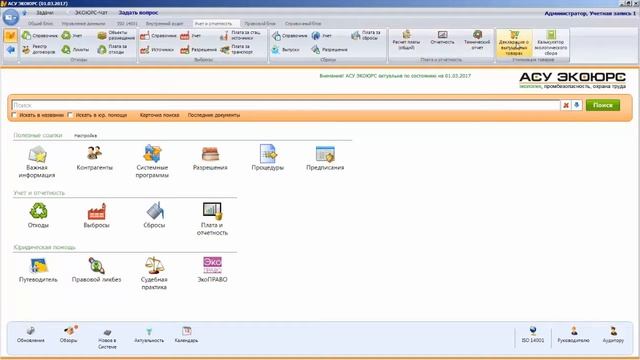
Task: Open Декларация о выпущенных товарах
Action: (514, 42)
